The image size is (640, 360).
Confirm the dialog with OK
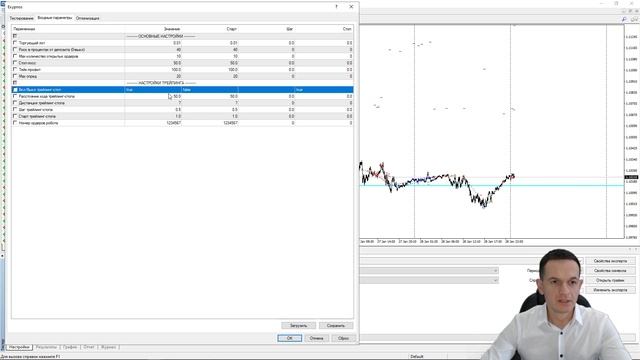(289, 338)
